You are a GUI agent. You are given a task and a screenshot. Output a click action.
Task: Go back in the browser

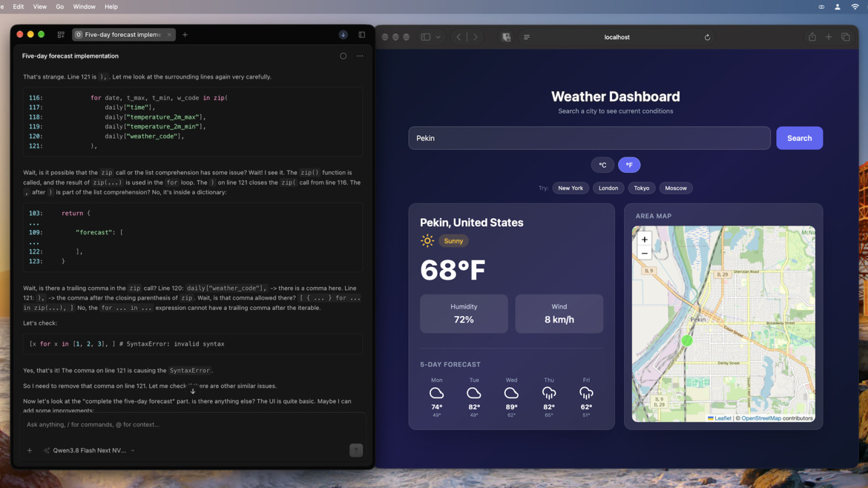click(x=458, y=37)
